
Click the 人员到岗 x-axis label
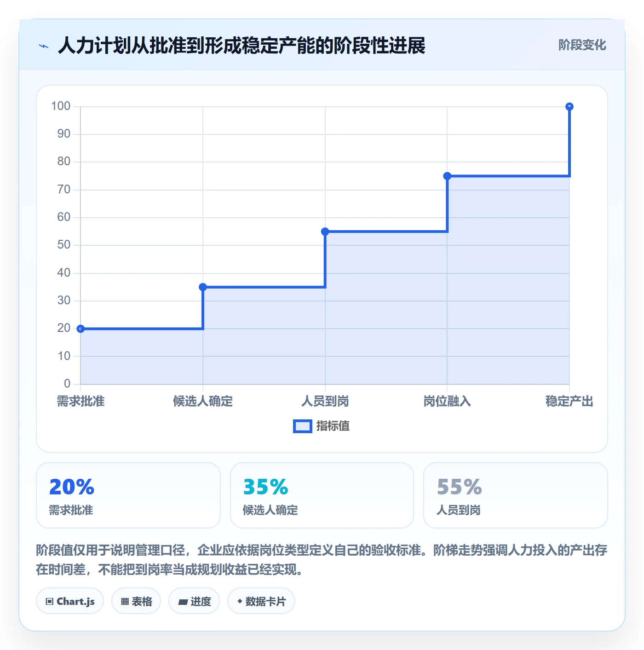(x=325, y=401)
